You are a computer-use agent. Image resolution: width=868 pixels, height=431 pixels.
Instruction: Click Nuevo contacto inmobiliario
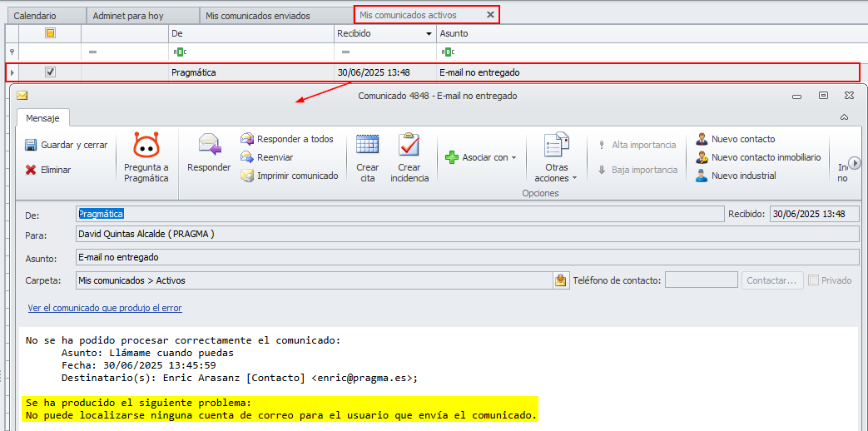coord(758,157)
